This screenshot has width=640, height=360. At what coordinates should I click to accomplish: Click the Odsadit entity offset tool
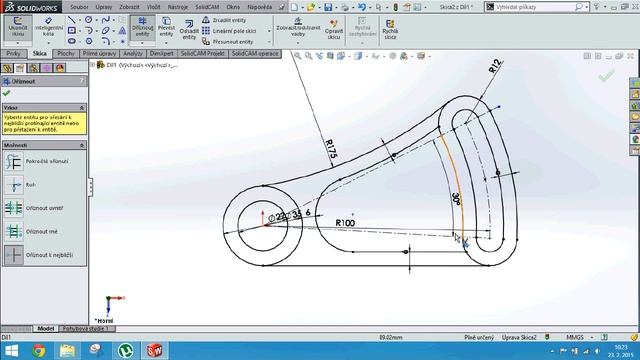tap(189, 29)
